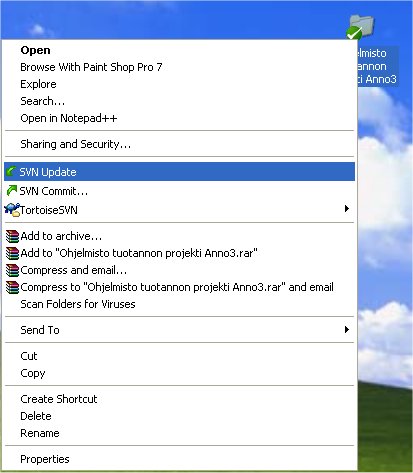
Task: Choose Cut from the context menu
Action: pos(179,356)
